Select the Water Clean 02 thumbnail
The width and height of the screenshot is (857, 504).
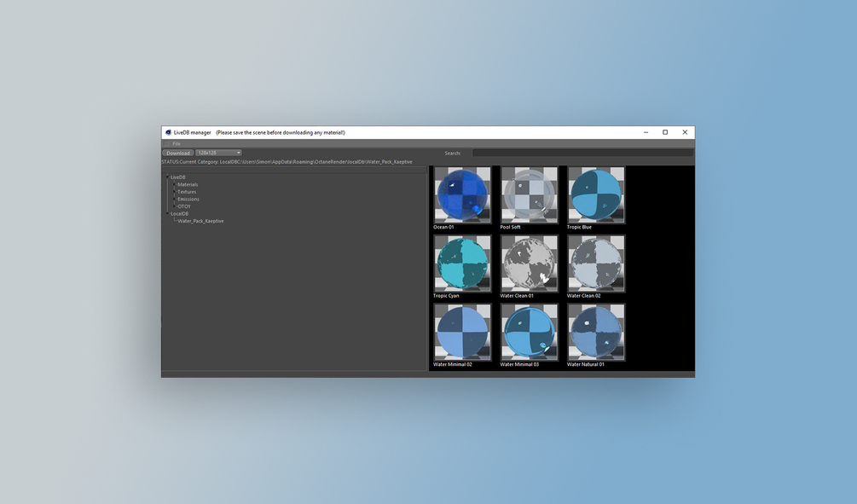[x=596, y=264]
